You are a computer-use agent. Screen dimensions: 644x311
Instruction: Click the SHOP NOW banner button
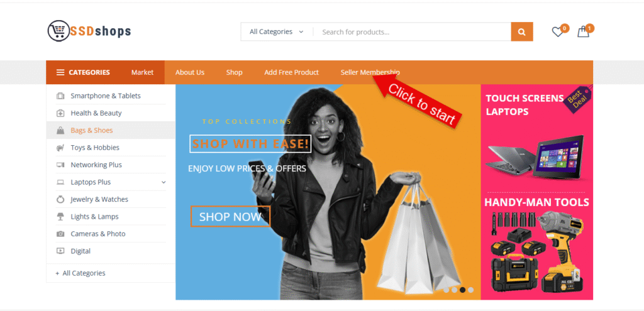coord(230,216)
